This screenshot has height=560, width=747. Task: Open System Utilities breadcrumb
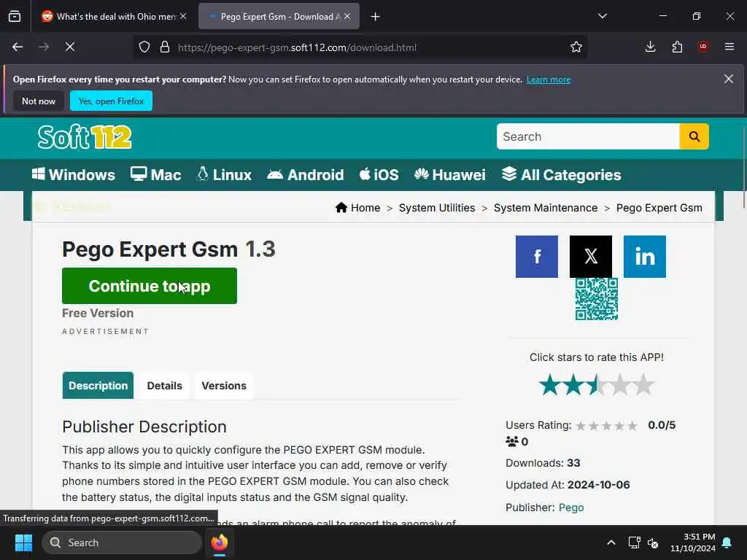point(437,208)
